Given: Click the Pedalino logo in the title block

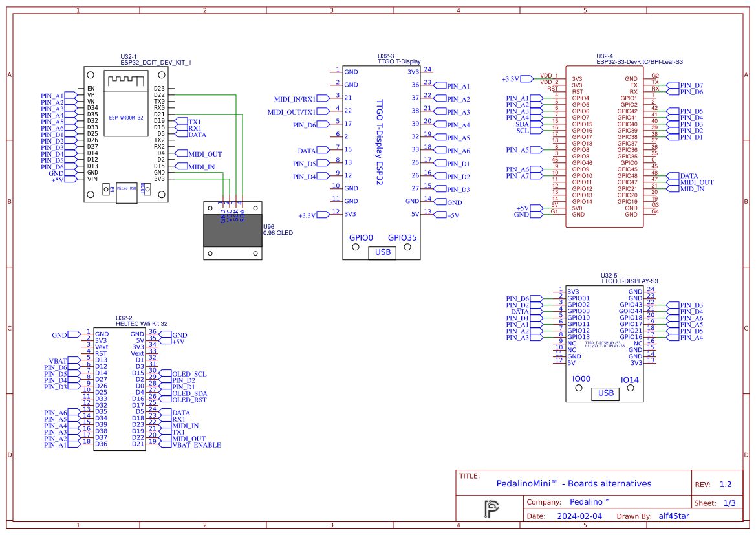Looking at the screenshot, I should [491, 508].
